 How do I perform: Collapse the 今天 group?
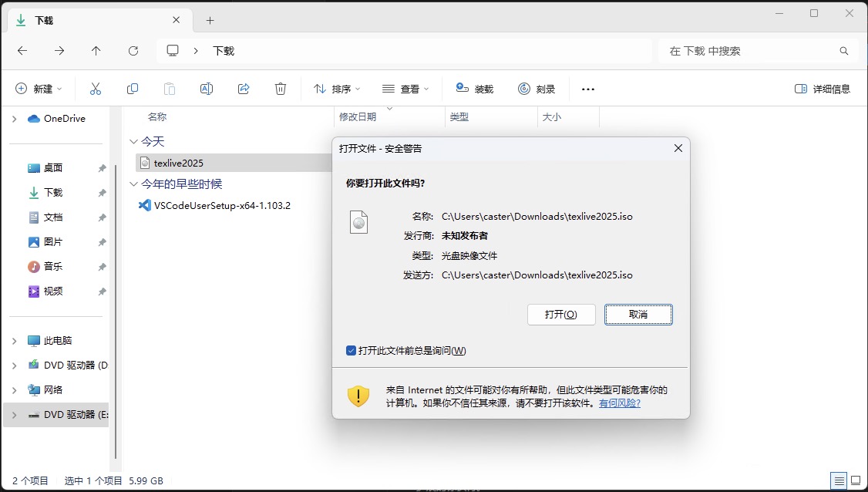133,142
